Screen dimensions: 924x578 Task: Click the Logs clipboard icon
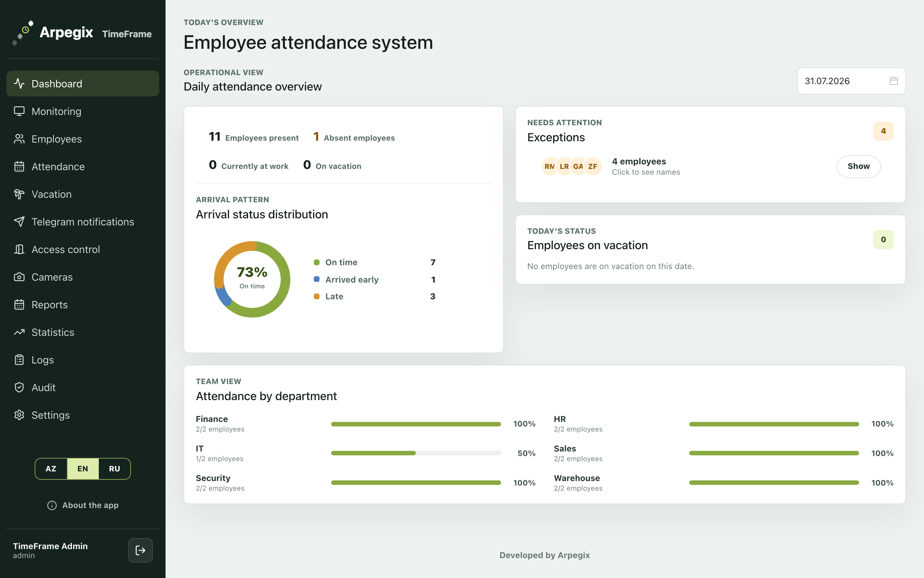[x=19, y=360]
